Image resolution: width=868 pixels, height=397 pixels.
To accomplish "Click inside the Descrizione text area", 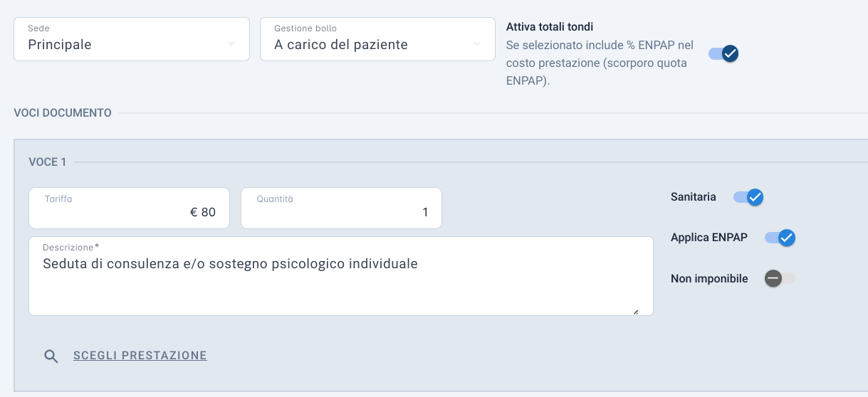I will pyautogui.click(x=341, y=276).
